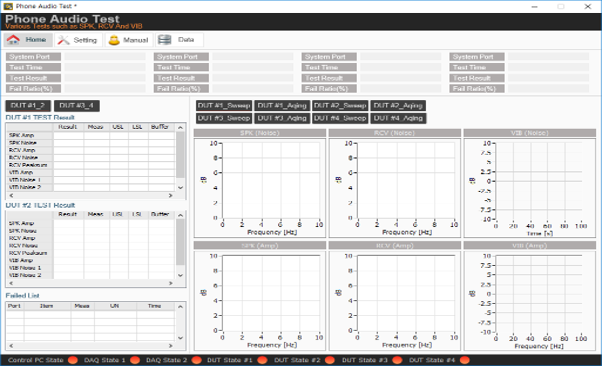Click the yellow Manual tab icon
This screenshot has width=602, height=366.
point(114,40)
